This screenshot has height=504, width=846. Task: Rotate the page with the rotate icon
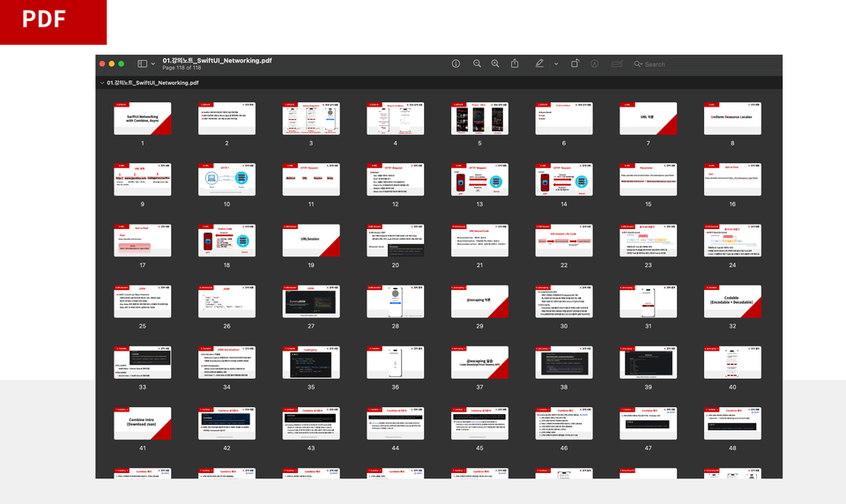point(575,63)
